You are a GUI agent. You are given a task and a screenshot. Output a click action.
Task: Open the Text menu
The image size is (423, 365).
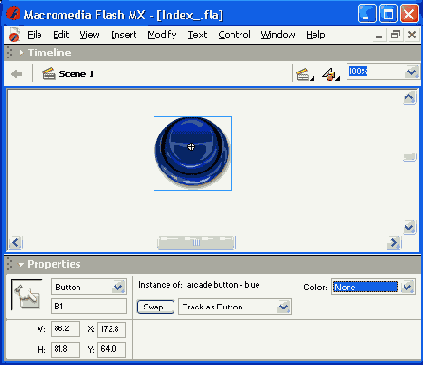pos(197,35)
